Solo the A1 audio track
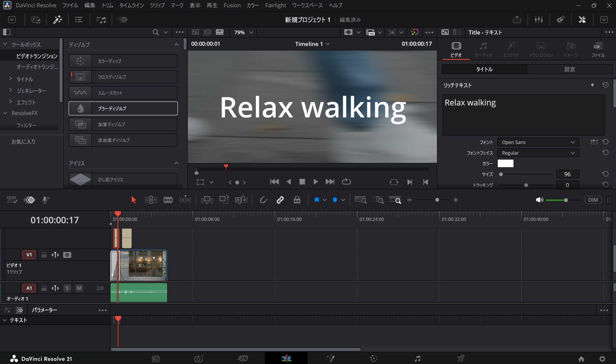616x364 pixels. (67, 288)
